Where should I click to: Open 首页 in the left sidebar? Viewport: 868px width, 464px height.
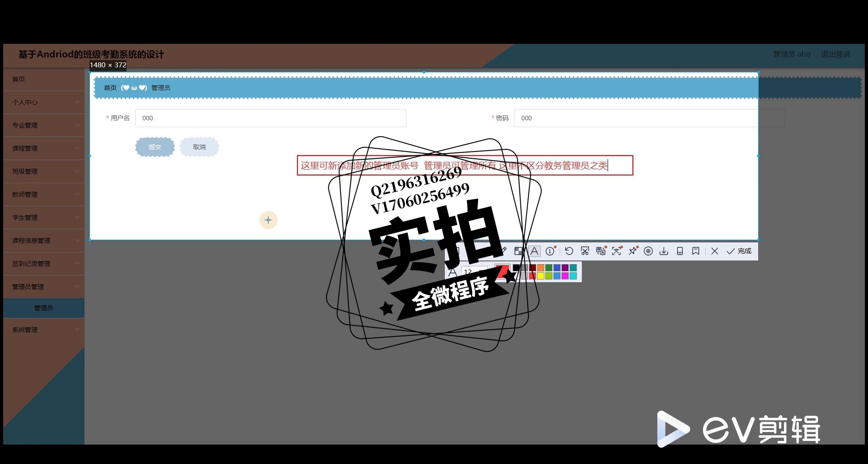[44, 79]
